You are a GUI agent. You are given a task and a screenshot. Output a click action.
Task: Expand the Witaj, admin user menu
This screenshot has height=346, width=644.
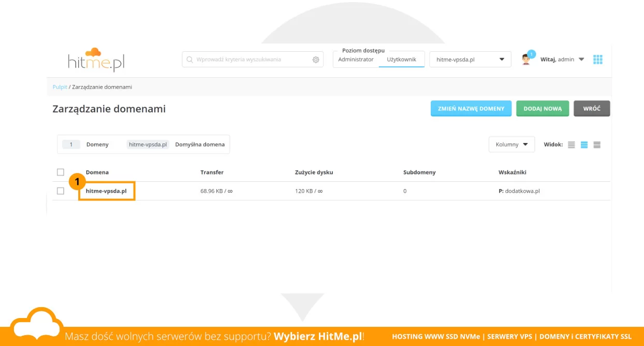click(x=562, y=60)
